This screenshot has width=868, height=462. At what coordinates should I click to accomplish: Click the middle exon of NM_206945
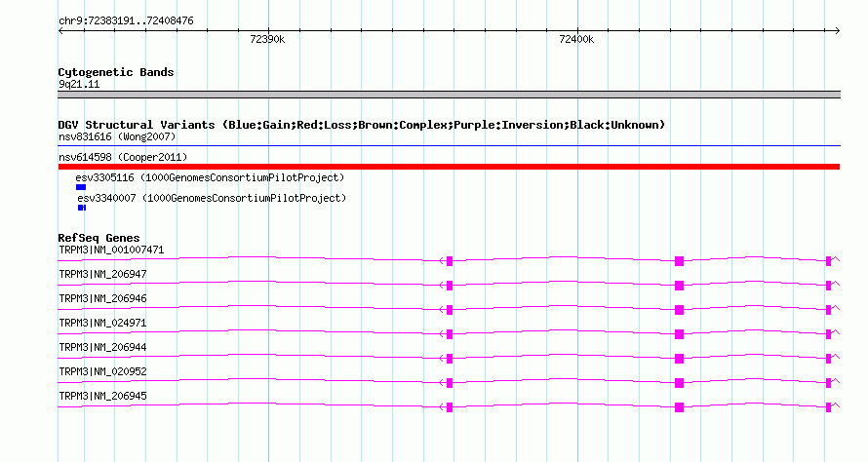(679, 407)
